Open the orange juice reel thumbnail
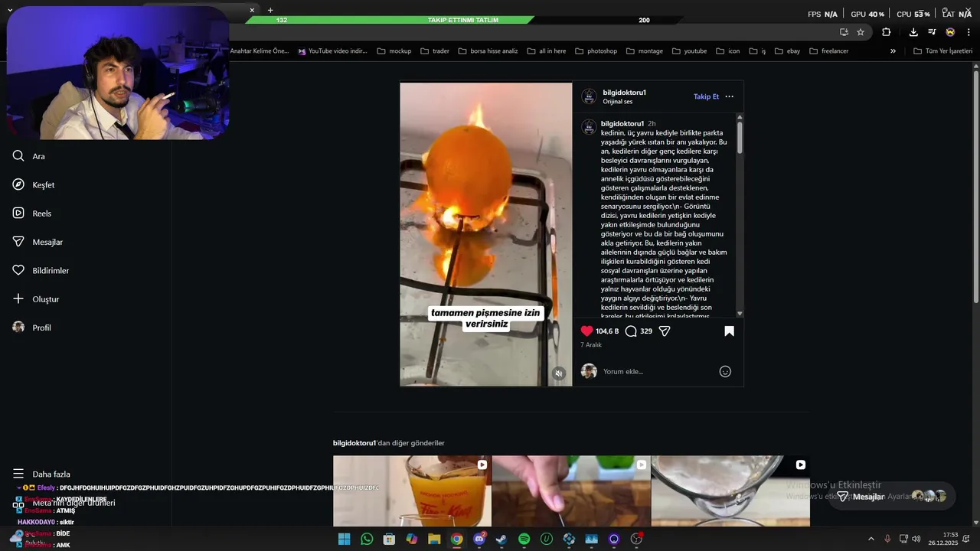 [412, 491]
